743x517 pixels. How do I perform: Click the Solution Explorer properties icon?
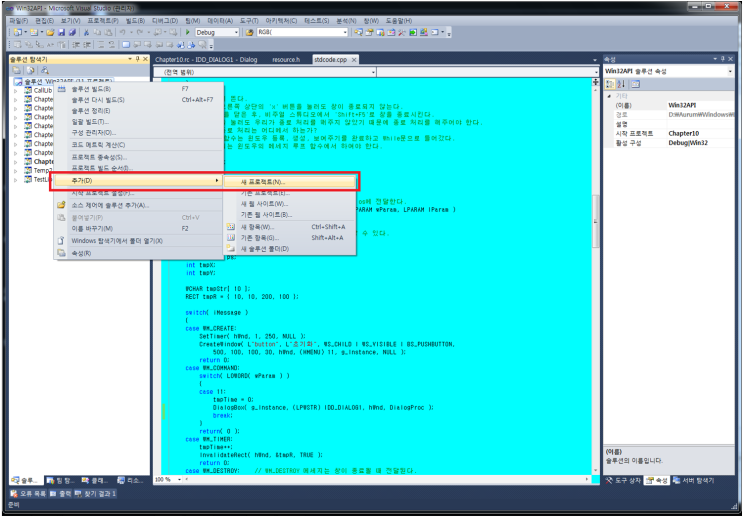(x=17, y=70)
